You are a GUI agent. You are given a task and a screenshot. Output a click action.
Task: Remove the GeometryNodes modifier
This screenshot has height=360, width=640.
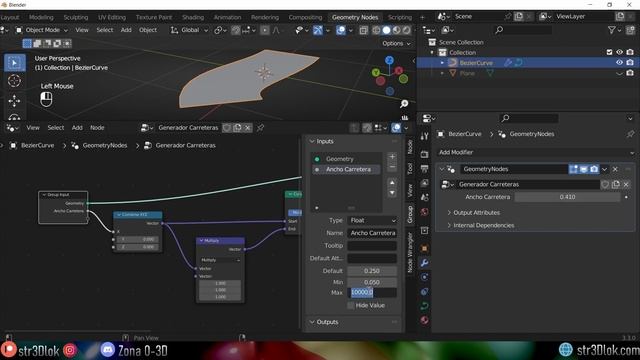[x=615, y=169]
